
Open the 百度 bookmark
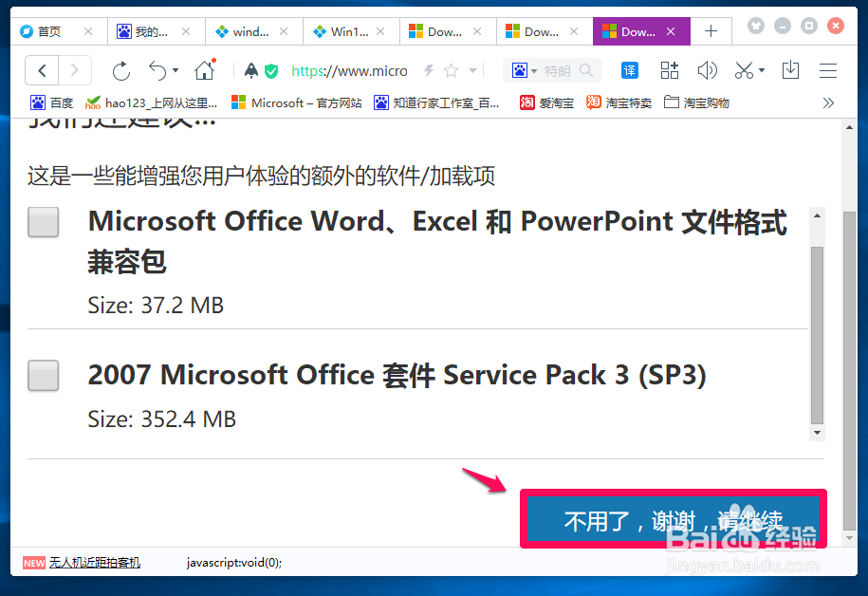click(52, 103)
